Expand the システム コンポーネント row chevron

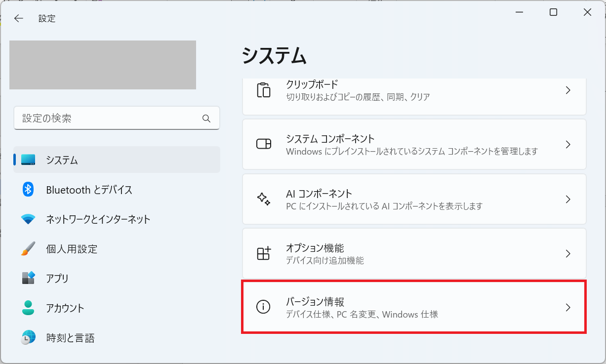[x=568, y=145]
